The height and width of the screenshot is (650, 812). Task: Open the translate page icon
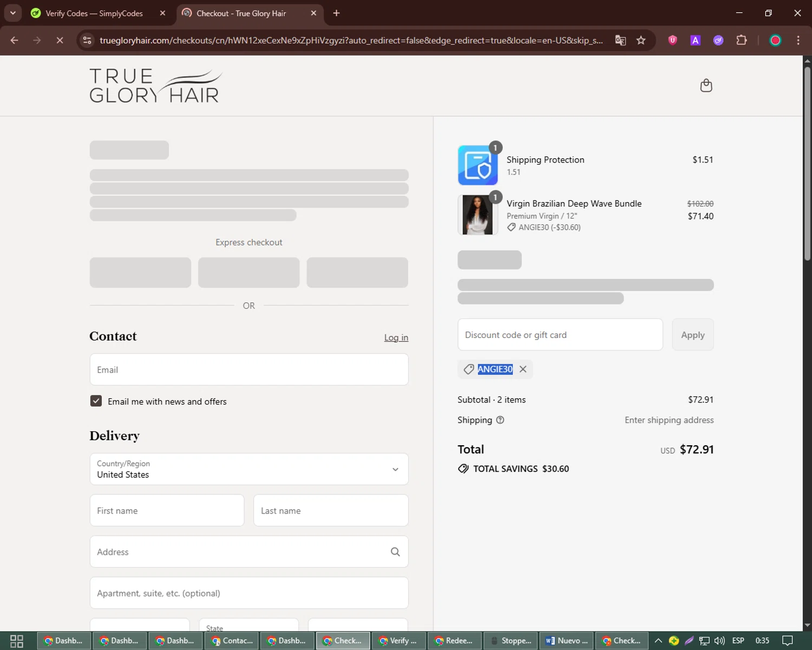click(620, 40)
